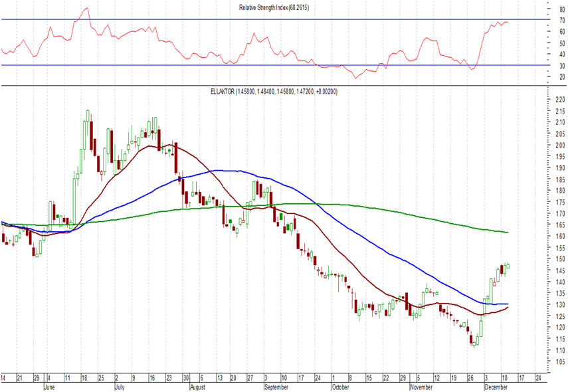Click the 1.95 price axis label
The height and width of the screenshot is (392, 568).
[560, 157]
